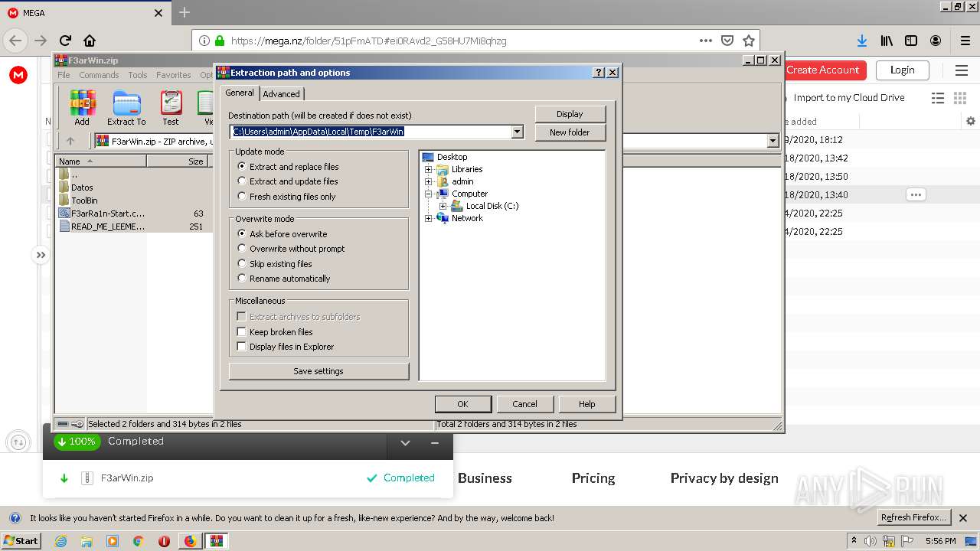Open Firefox hamburger menu
Viewport: 980px width, 551px height.
click(x=965, y=41)
